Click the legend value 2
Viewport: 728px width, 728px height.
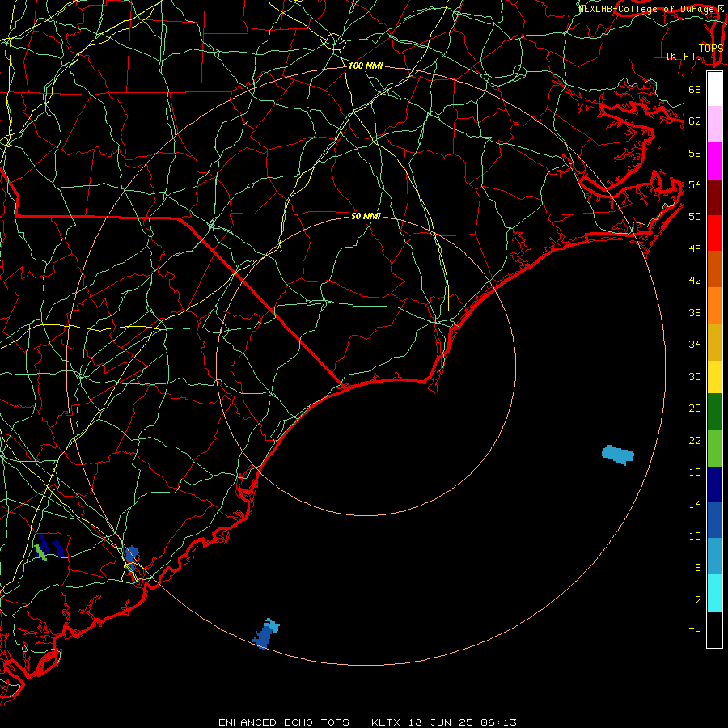(x=698, y=600)
